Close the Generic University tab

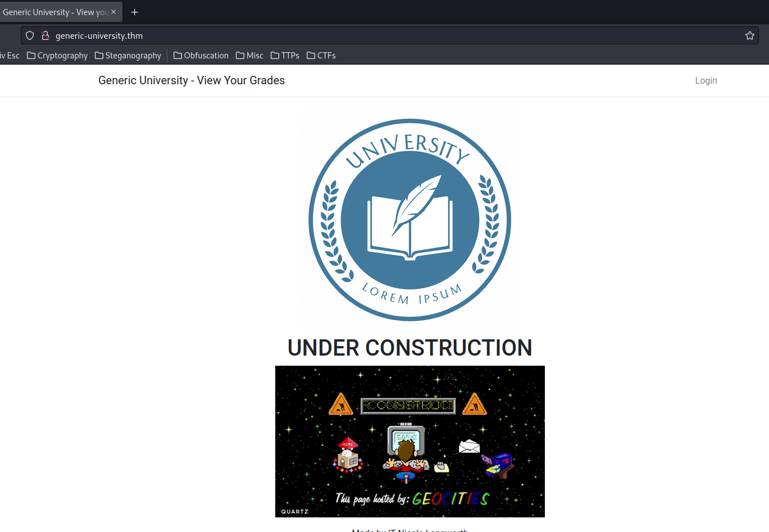(113, 12)
